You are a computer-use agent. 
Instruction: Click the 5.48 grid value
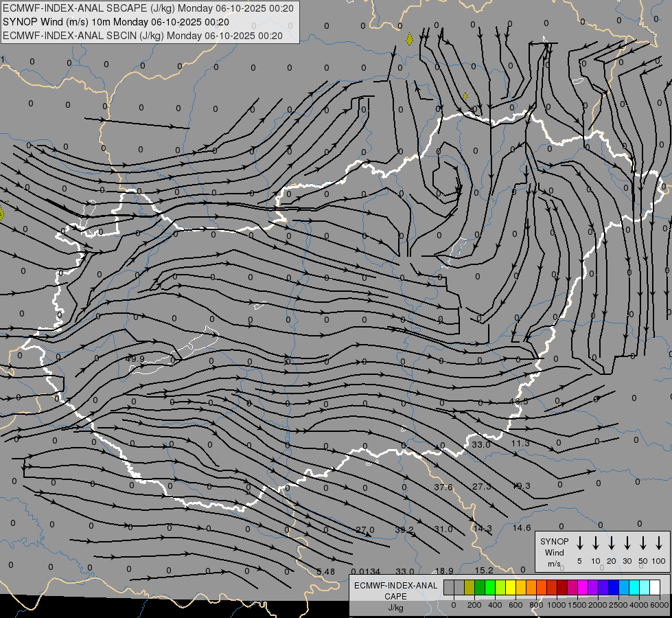(x=326, y=572)
